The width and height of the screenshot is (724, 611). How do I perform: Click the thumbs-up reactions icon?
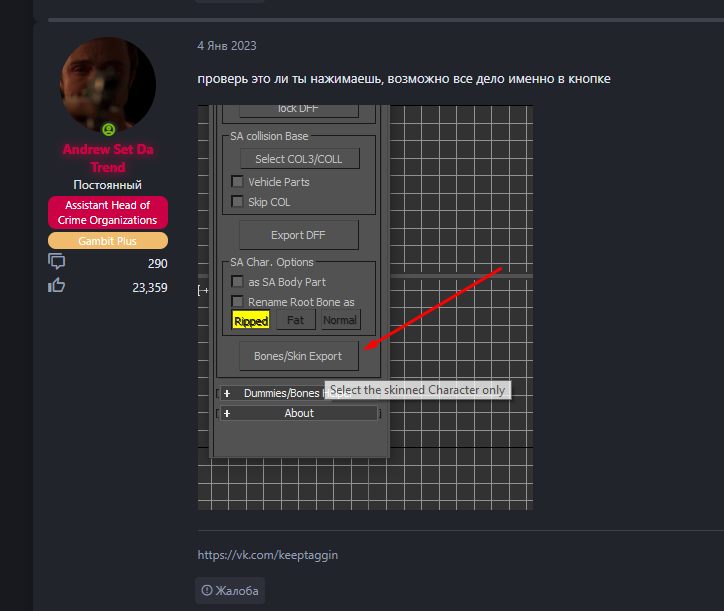[57, 286]
